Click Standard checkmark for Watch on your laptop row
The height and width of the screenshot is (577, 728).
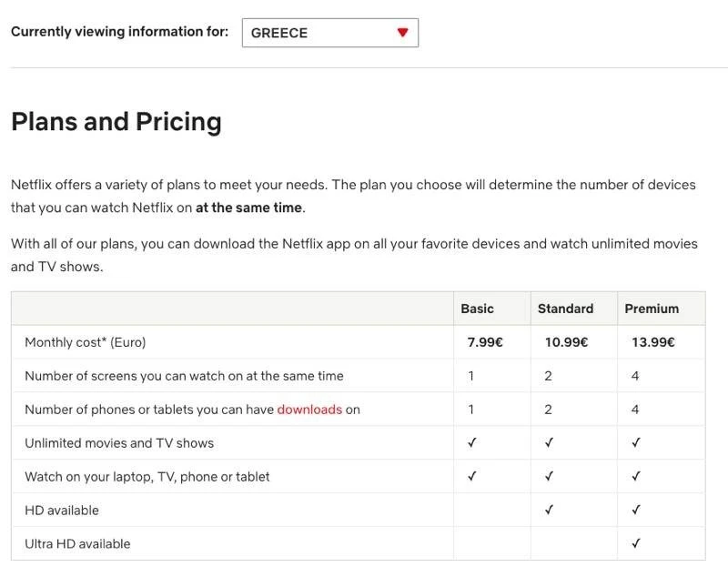(549, 476)
